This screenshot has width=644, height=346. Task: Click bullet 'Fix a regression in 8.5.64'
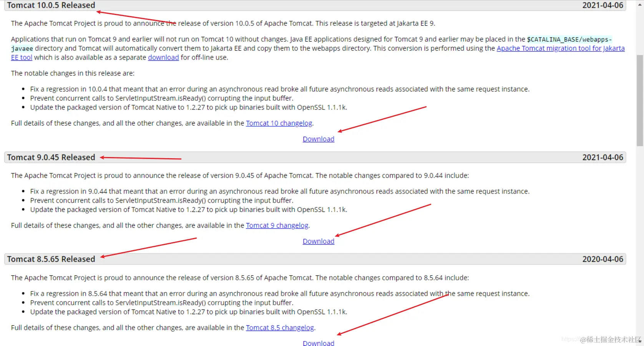[x=280, y=293]
